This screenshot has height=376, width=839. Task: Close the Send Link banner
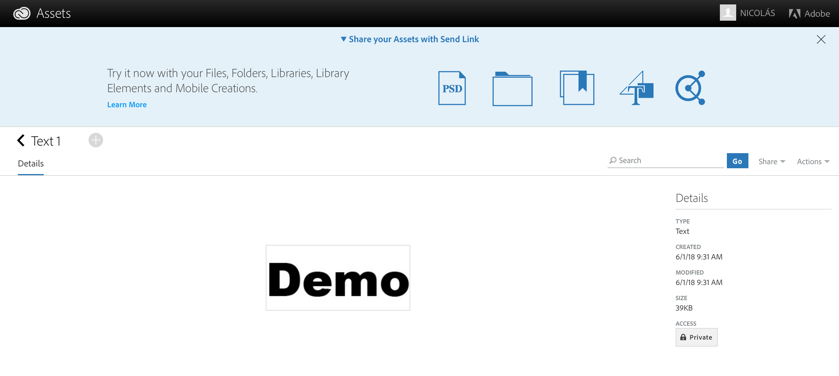821,40
